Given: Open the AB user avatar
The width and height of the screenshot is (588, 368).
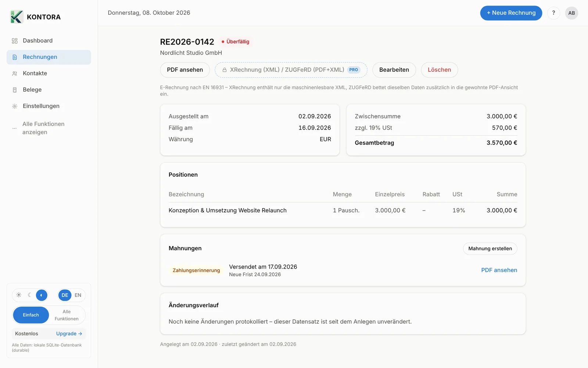Looking at the screenshot, I should (571, 13).
